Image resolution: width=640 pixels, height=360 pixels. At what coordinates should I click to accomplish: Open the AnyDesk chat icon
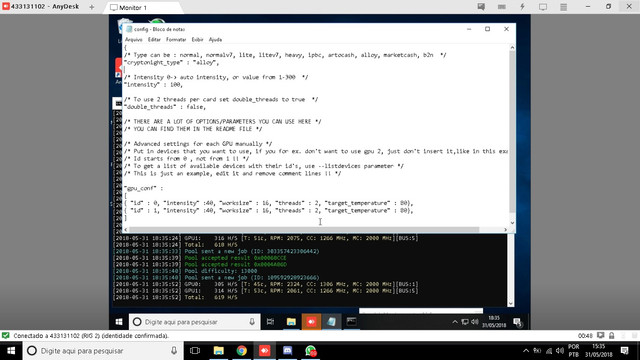click(481, 7)
